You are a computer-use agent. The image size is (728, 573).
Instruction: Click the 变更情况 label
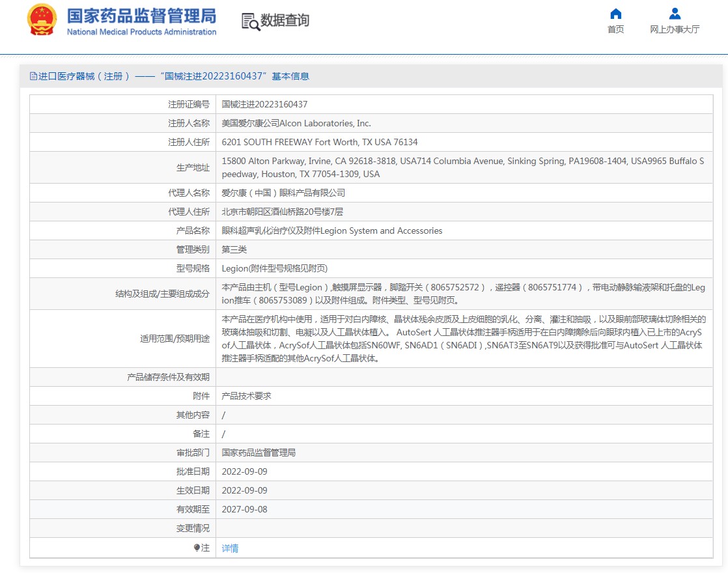(x=193, y=529)
